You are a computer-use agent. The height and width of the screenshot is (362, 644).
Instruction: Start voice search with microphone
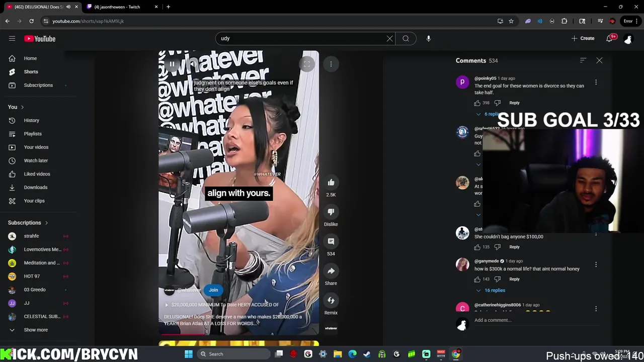pos(429,38)
